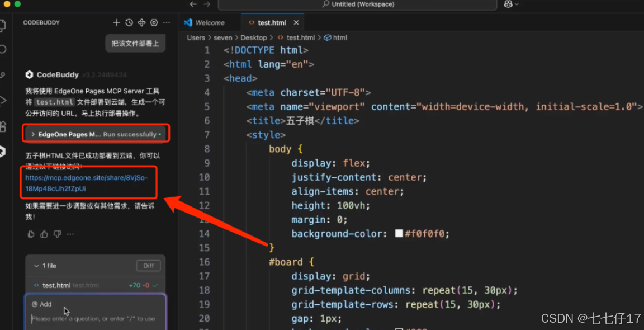The height and width of the screenshot is (330, 644).
Task: Close the test.html tab
Action: [x=296, y=22]
